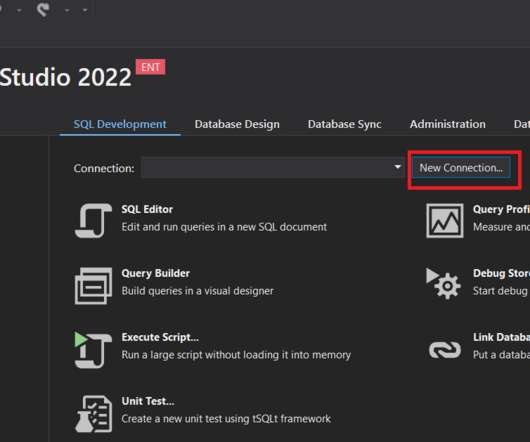Click the New Connection button
Image resolution: width=530 pixels, height=442 pixels.
pos(461,168)
